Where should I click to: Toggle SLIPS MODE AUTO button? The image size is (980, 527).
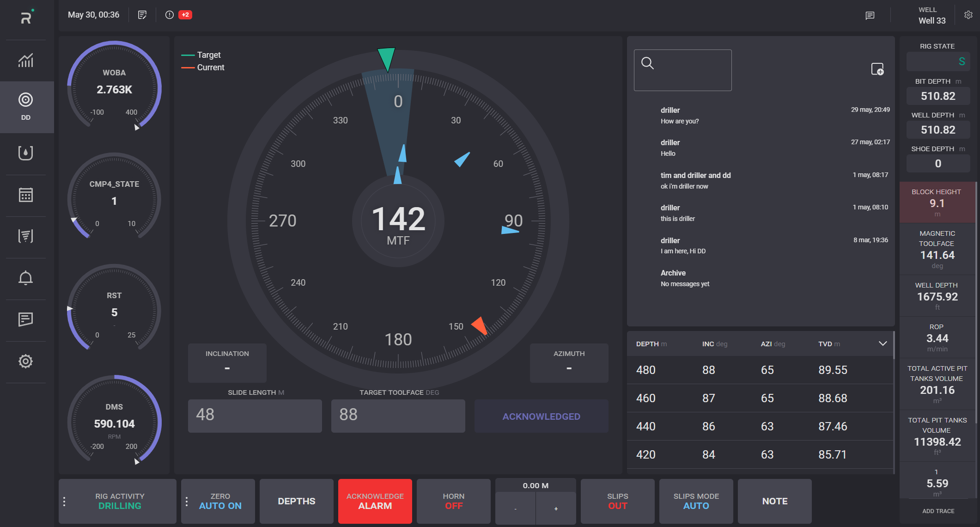[696, 501]
